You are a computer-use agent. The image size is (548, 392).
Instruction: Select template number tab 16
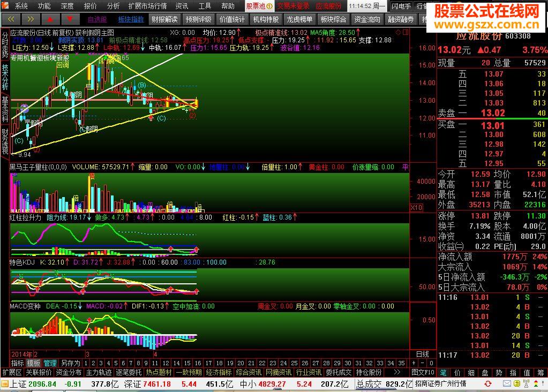[198, 363]
